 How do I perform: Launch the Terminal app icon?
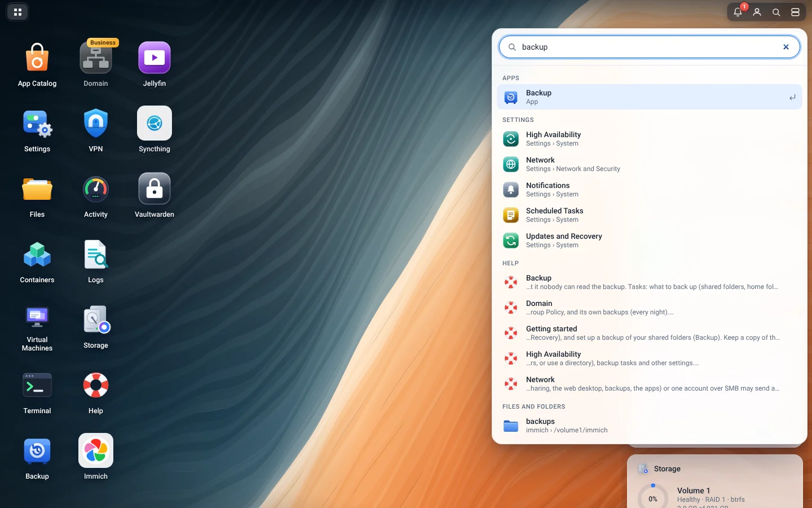click(x=37, y=386)
